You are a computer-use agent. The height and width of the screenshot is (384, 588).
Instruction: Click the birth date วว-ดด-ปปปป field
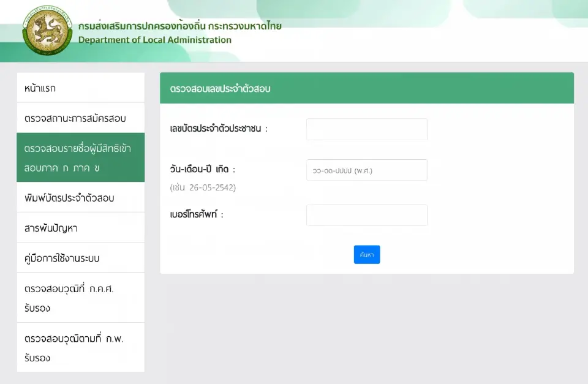[366, 170]
